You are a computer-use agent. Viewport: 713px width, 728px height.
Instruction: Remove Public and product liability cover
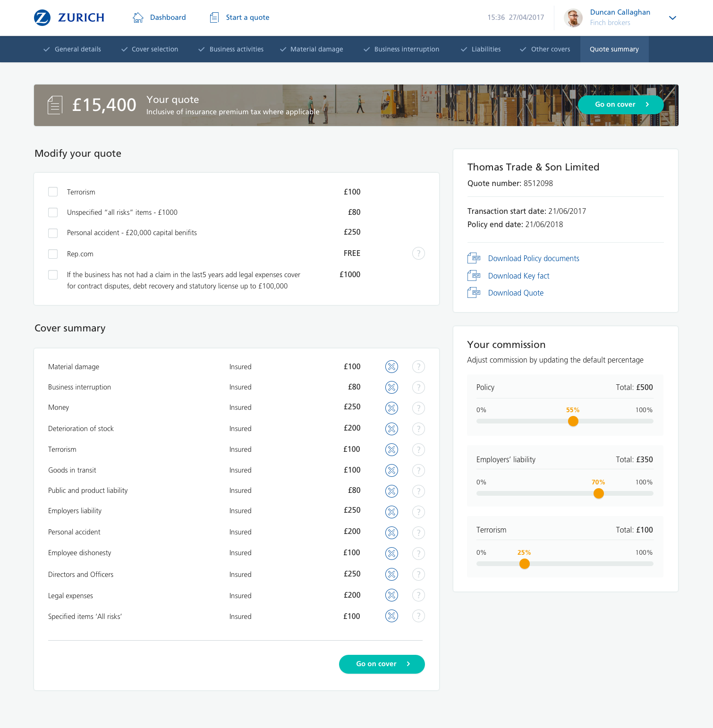pyautogui.click(x=391, y=491)
